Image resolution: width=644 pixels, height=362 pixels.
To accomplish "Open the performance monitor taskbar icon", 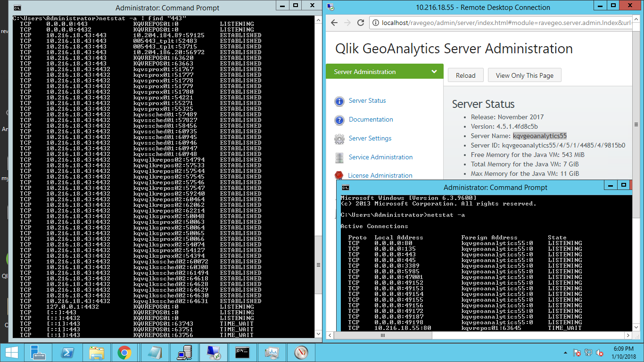I will point(272,353).
